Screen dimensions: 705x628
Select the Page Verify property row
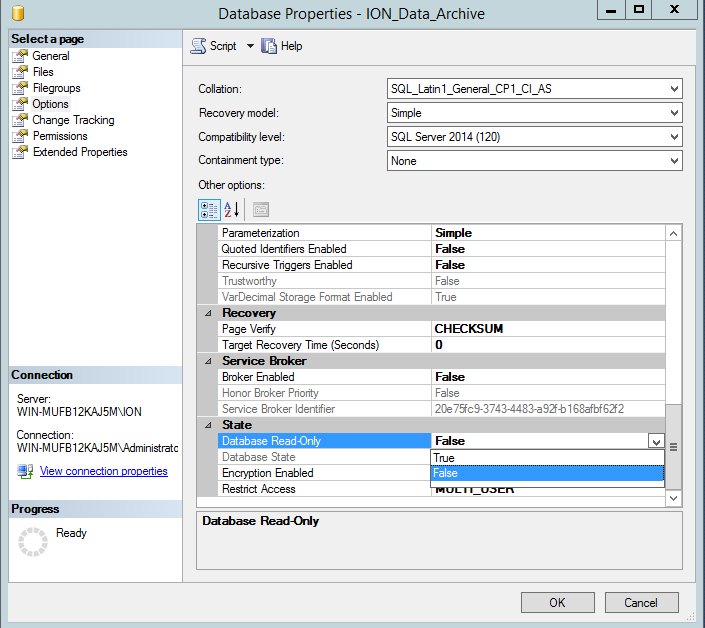point(442,329)
